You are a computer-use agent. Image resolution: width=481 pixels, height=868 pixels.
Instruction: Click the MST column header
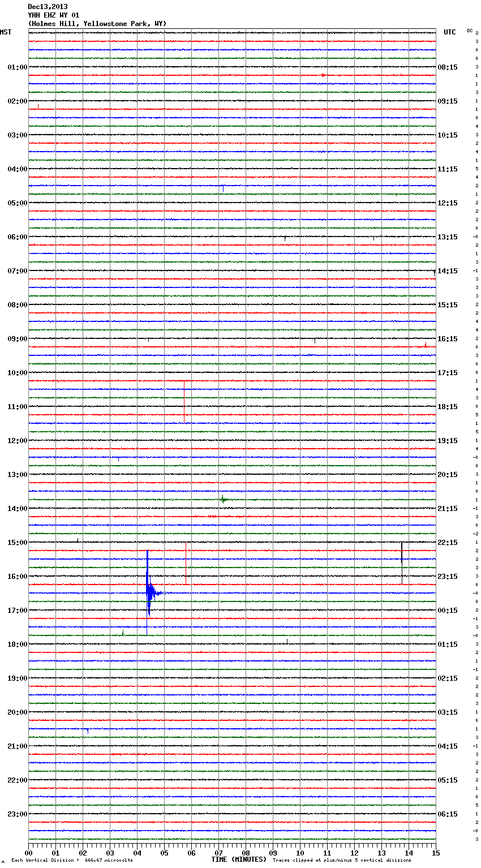coord(6,32)
